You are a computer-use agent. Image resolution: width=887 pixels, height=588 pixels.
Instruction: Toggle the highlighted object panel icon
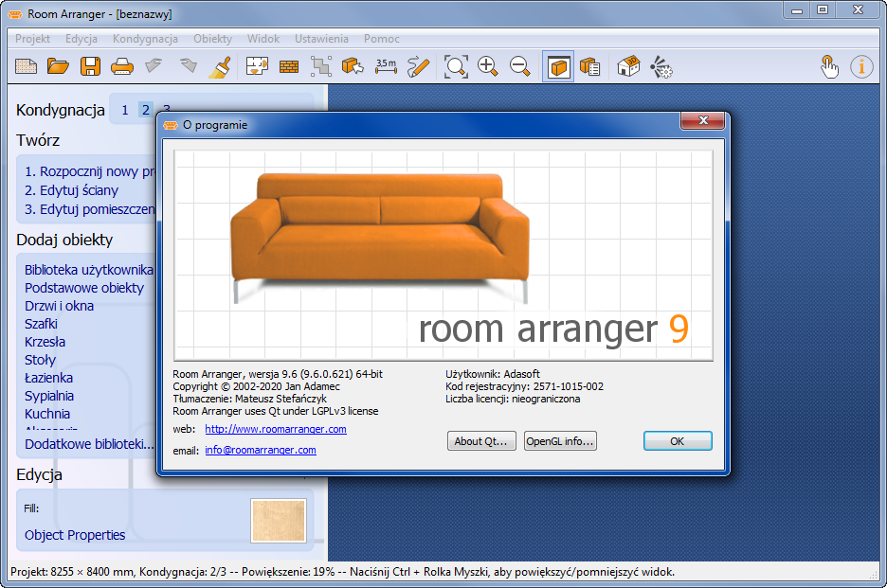558,66
